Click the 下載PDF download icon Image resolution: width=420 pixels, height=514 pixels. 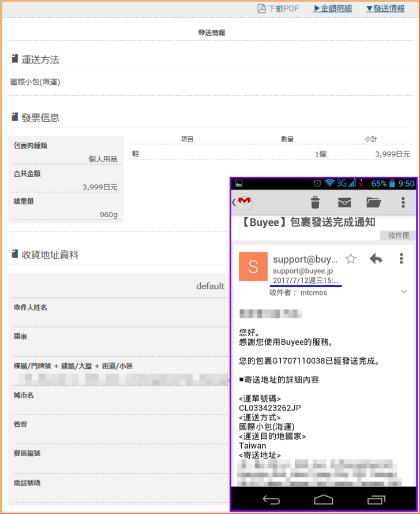261,9
